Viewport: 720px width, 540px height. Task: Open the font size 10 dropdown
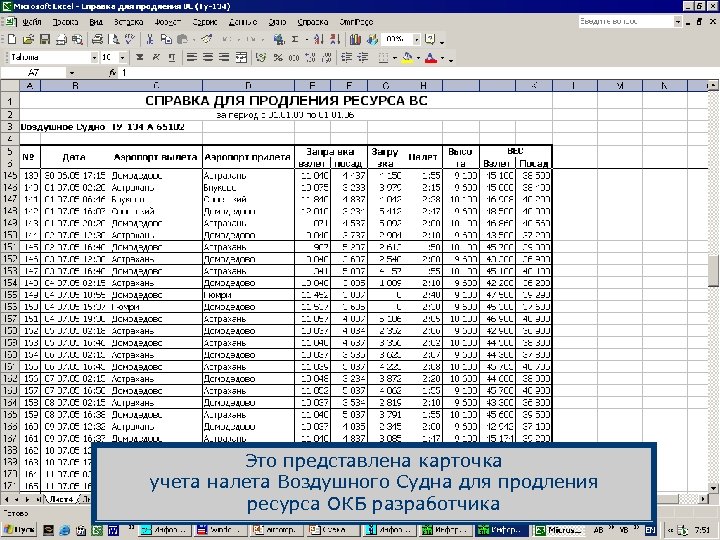coord(123,57)
